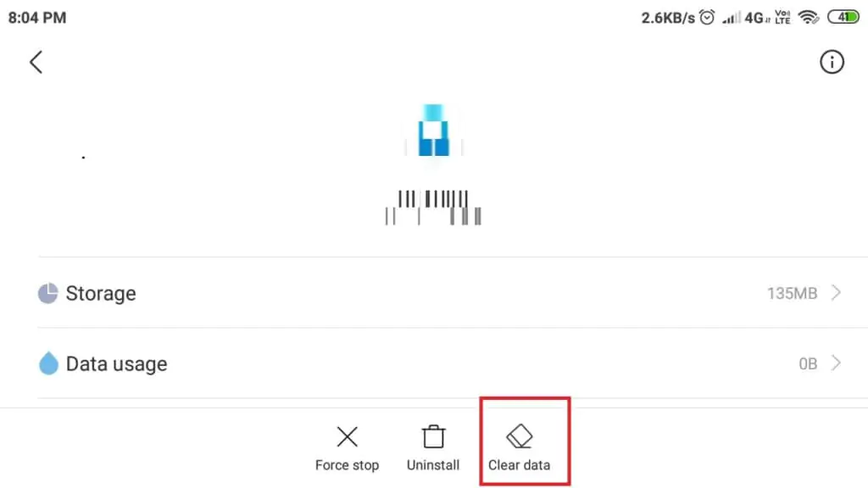The width and height of the screenshot is (868, 488).
Task: Go back using the top-left arrow
Action: 36,62
